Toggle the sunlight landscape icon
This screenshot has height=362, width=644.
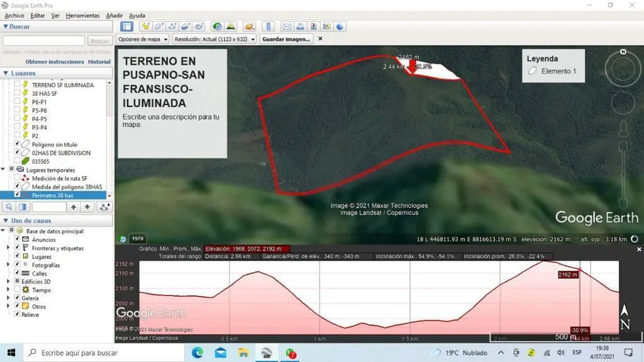coord(231,26)
